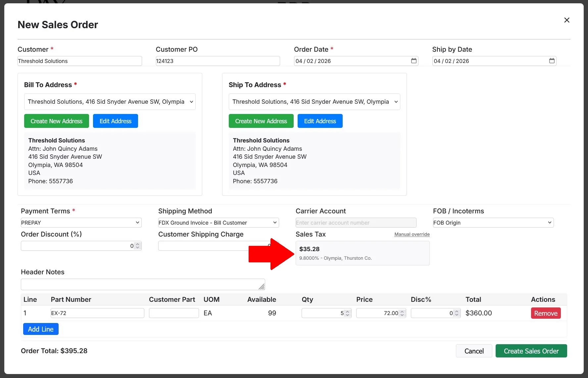Screen dimensions: 588x378
Task: Click the Header Notes text area
Action: coord(143,284)
